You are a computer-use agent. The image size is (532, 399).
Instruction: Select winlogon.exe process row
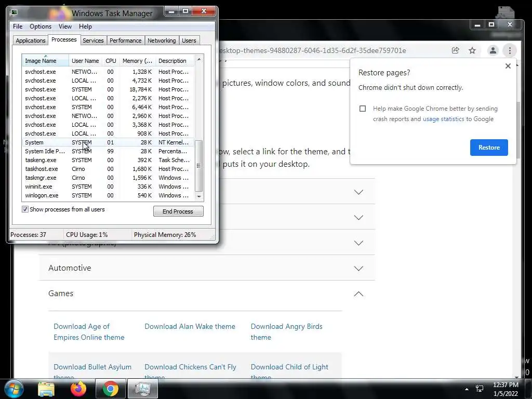108,195
